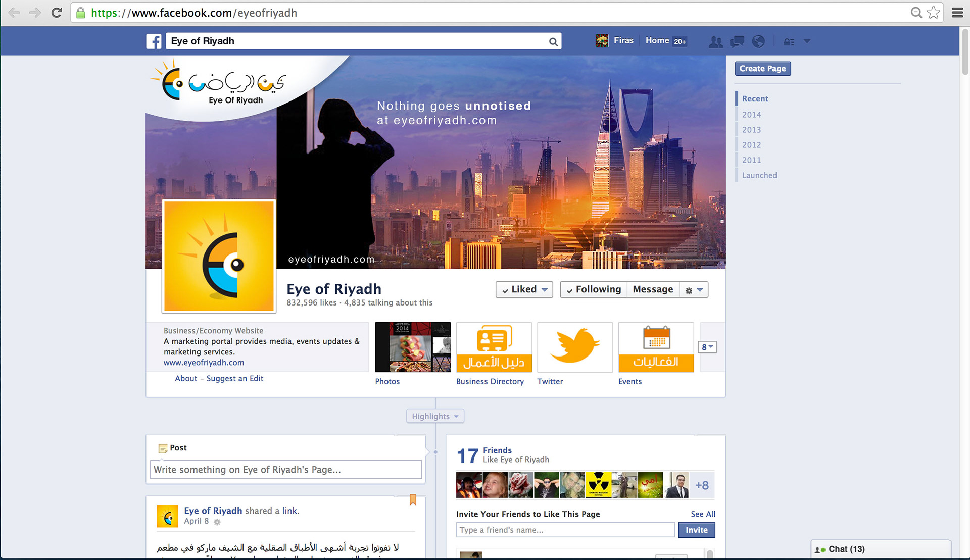This screenshot has width=970, height=560.
Task: Click the Message button
Action: [653, 289]
